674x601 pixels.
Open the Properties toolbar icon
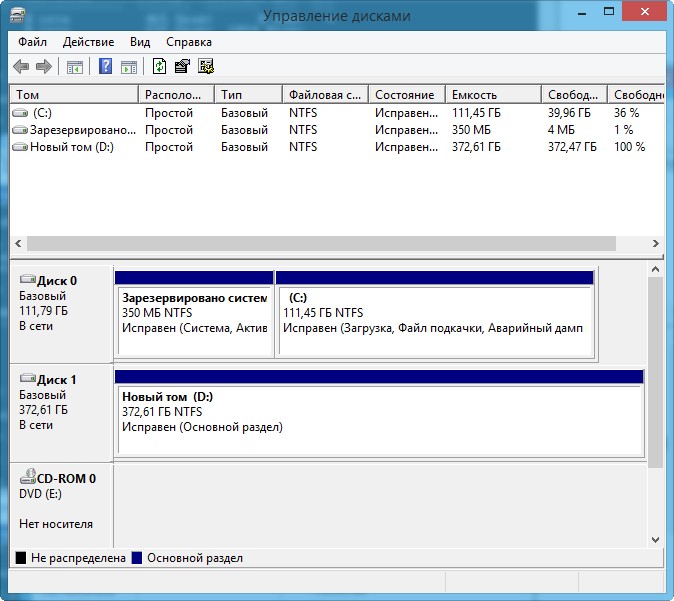(x=182, y=67)
